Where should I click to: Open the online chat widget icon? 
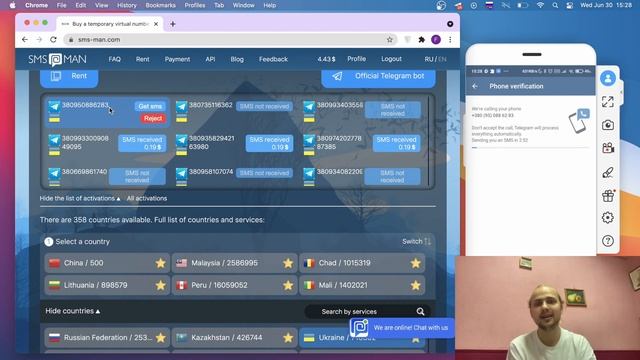coord(360,328)
